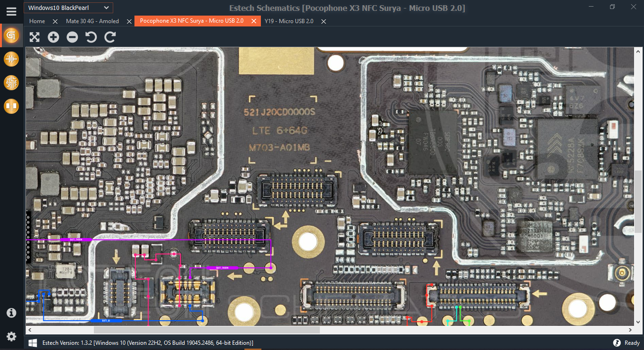Screen dimensions: 644x350
Task: Switch to the Home tab
Action: [37, 21]
